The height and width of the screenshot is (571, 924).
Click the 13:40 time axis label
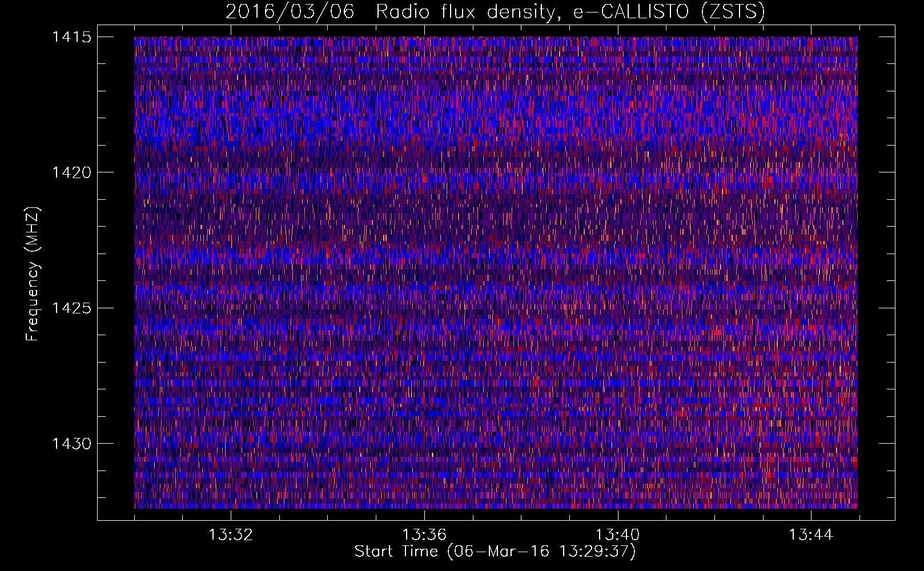tap(618, 535)
